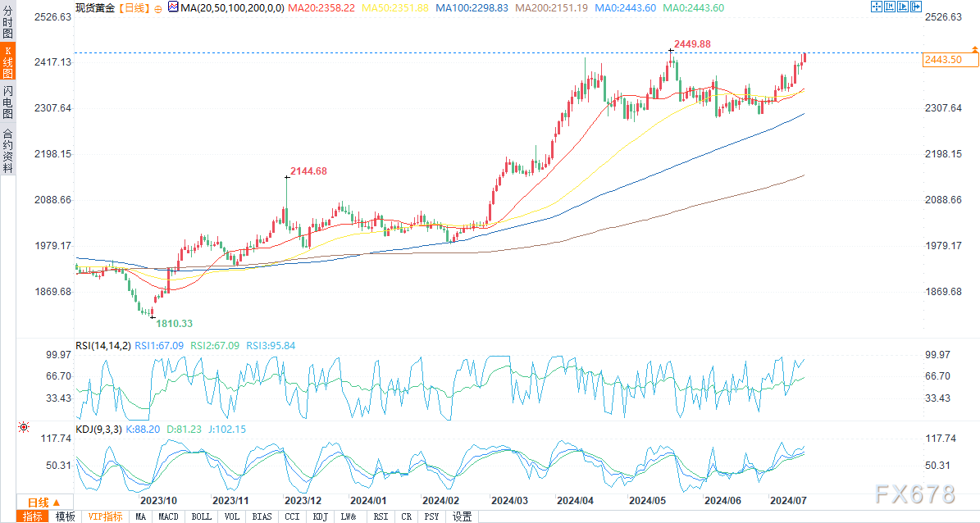Click the K:88.20 value
The height and width of the screenshot is (523, 980).
pos(144,430)
